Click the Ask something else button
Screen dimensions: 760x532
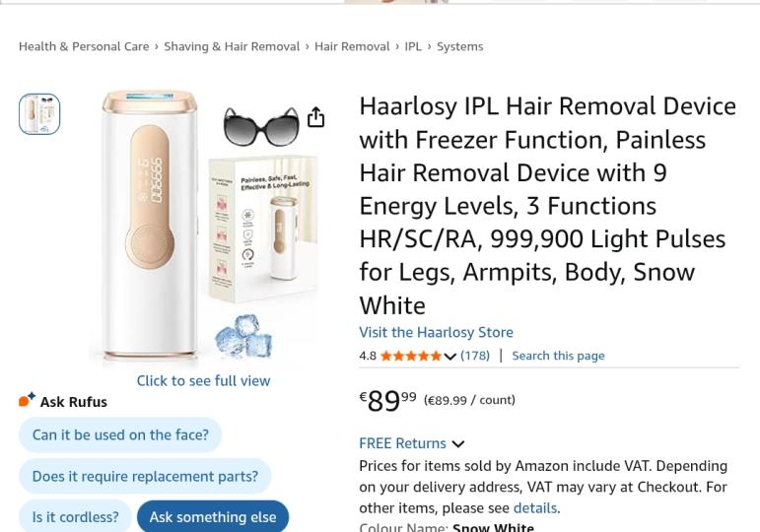point(213,516)
